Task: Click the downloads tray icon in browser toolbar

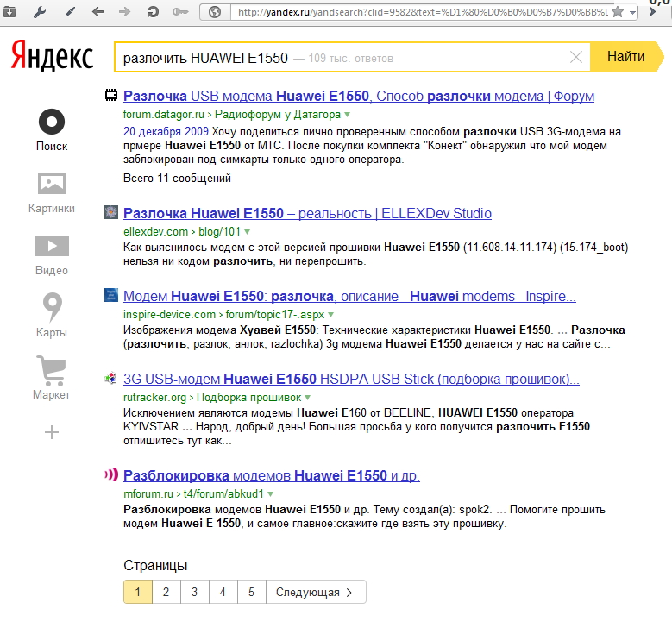Action: click(x=9, y=12)
